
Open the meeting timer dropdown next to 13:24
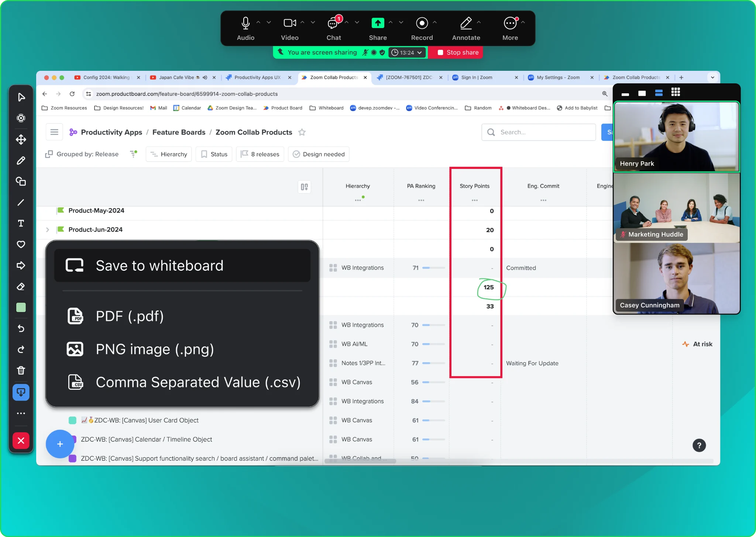coord(420,52)
